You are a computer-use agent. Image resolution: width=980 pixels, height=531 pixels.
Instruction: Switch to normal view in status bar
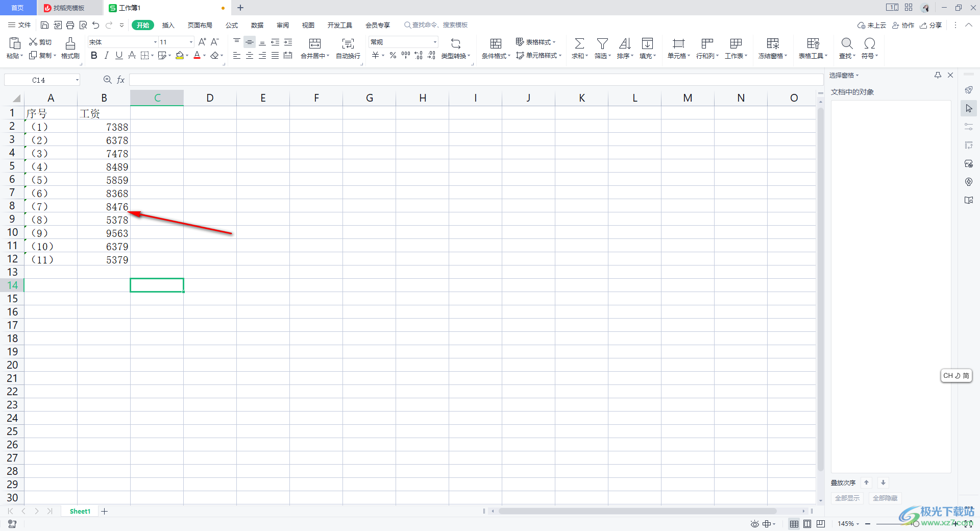click(x=794, y=524)
